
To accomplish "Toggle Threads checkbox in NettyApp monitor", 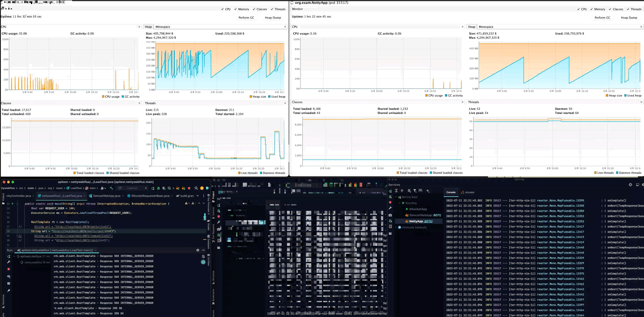I will click(628, 9).
